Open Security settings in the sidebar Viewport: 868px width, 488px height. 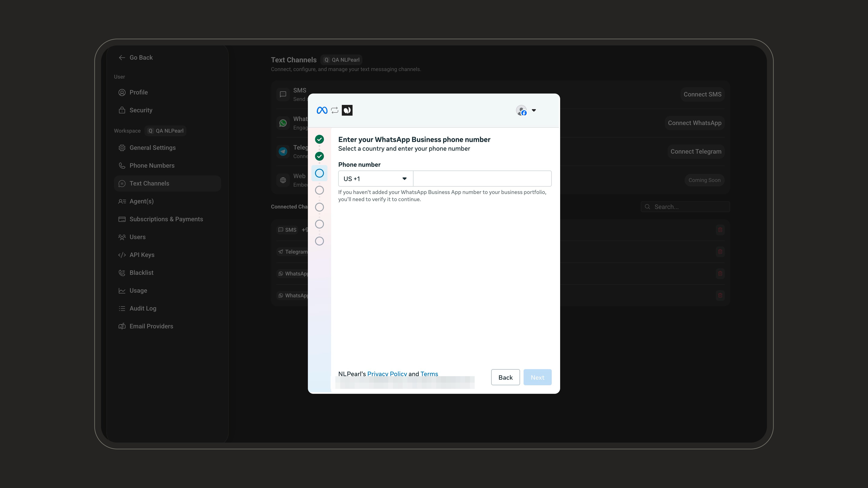point(167,110)
